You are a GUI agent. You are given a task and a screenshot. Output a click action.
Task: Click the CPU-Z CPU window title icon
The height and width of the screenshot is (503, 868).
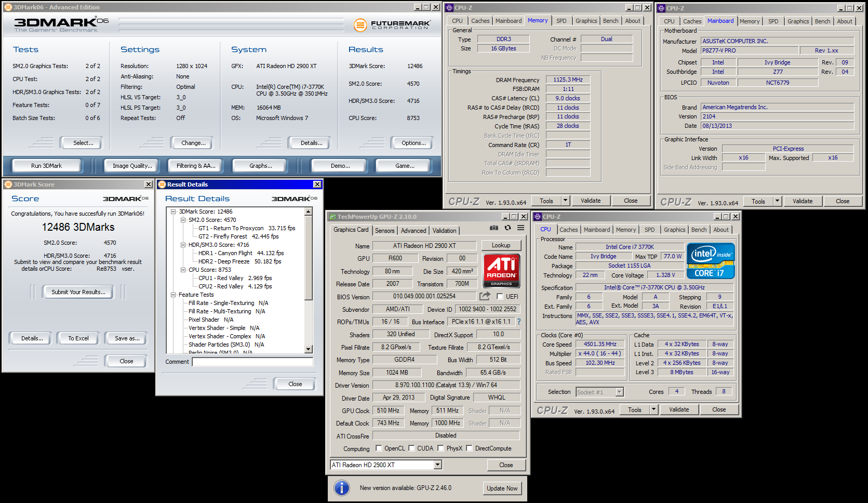(538, 217)
